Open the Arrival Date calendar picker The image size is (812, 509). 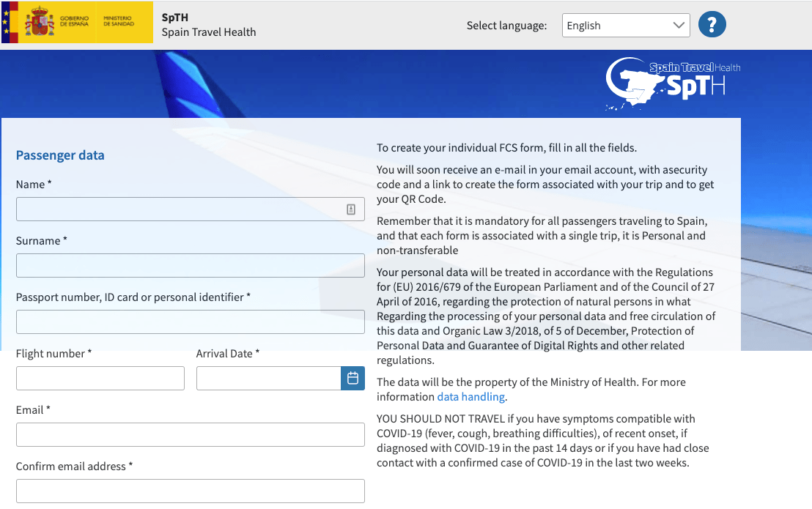pyautogui.click(x=353, y=378)
